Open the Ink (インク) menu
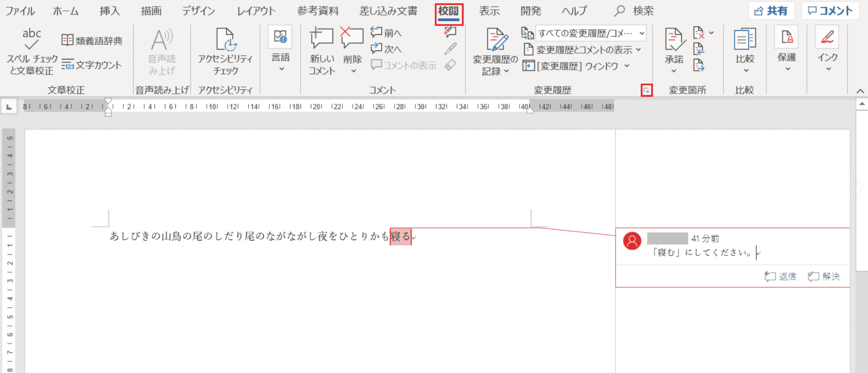The height and width of the screenshot is (373, 868). click(x=827, y=49)
